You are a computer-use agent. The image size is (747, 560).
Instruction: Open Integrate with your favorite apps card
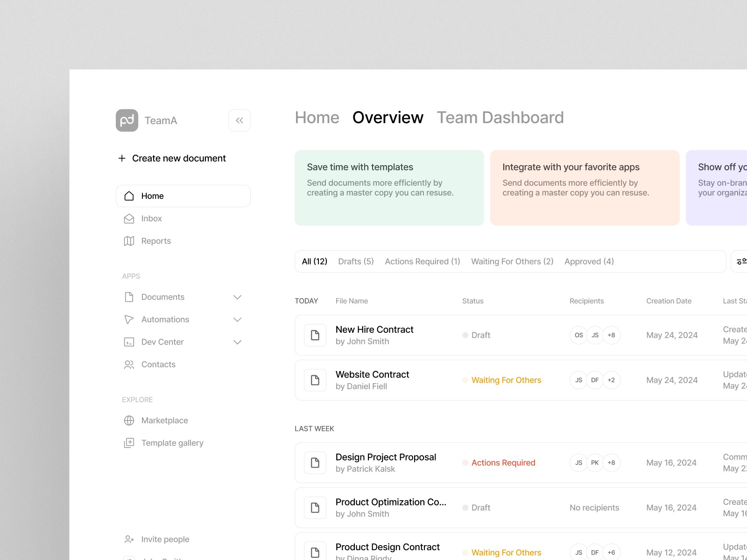click(585, 188)
